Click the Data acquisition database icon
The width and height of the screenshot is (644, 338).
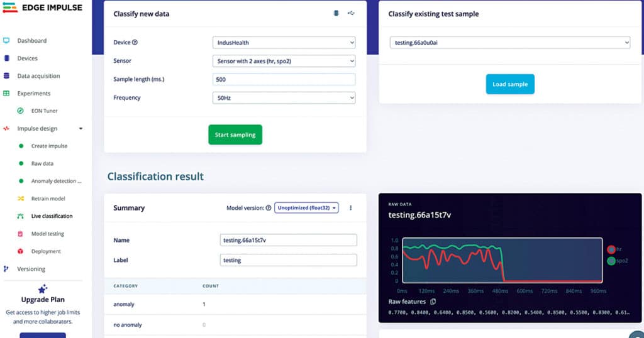coord(6,76)
